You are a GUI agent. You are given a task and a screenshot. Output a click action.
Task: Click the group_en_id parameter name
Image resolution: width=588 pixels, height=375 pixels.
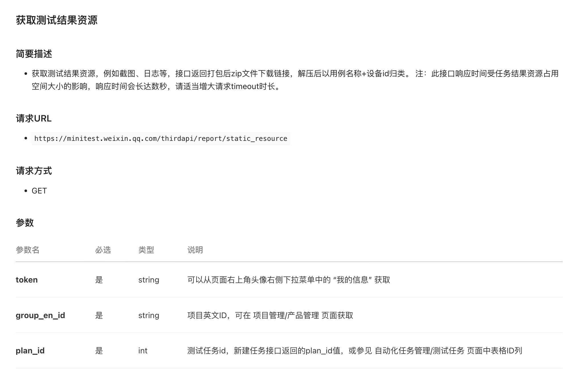pos(40,315)
